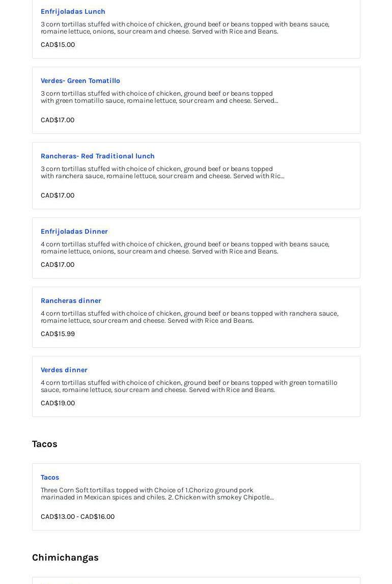Click the Chimichangas section heading
This screenshot has width=392, height=584.
point(65,558)
